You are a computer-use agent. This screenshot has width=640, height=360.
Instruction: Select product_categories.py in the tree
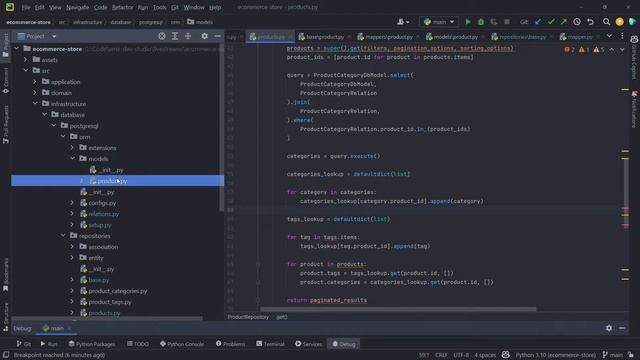pos(118,291)
